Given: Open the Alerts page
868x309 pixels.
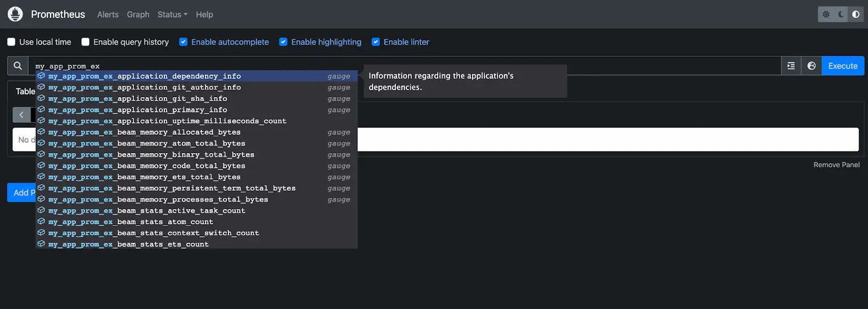Looking at the screenshot, I should tap(108, 15).
